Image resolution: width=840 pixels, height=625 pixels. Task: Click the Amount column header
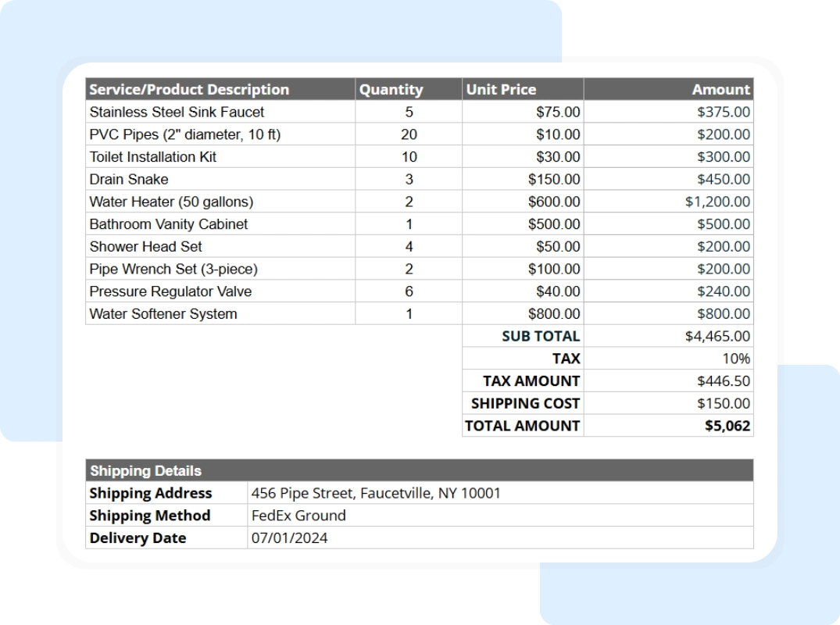point(720,89)
